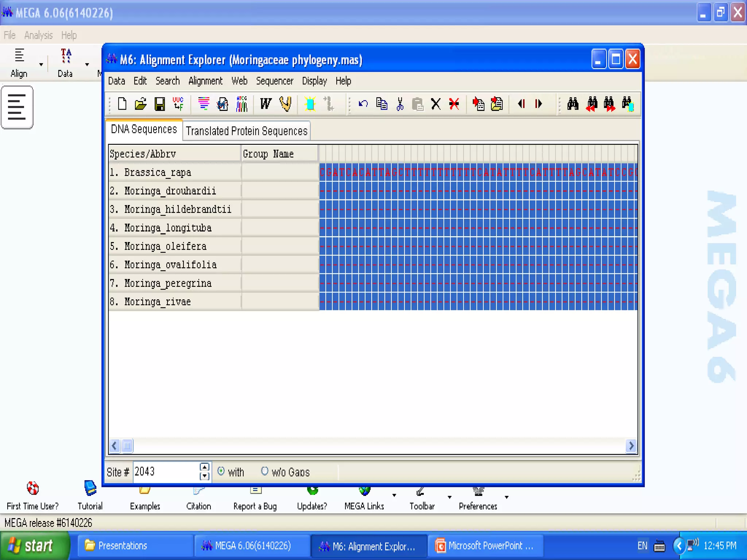747x560 pixels.
Task: Click the Species/Abbrv column header
Action: click(x=175, y=154)
